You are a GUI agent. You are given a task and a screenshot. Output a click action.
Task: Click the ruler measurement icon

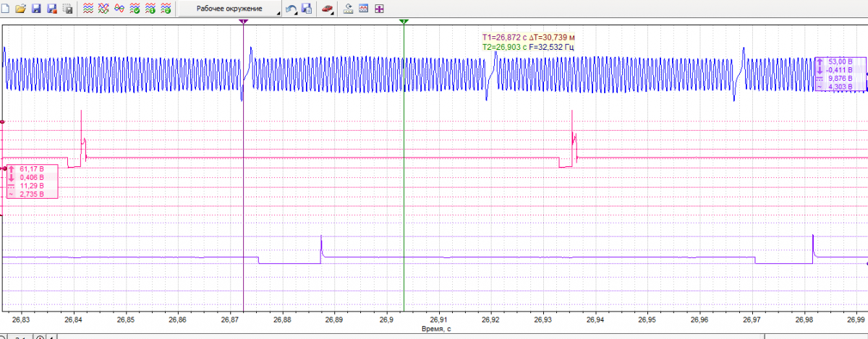[348, 9]
